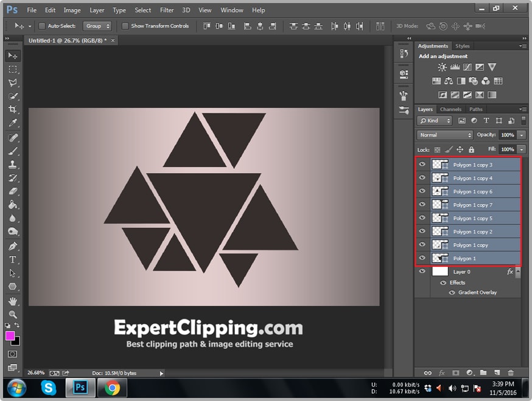Select the Hand tool

tap(12, 301)
